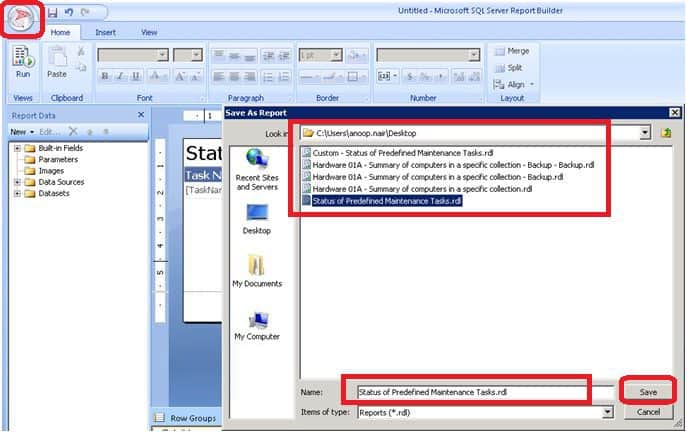This screenshot has width=687, height=433.
Task: Open the border width 1 pt dropdown
Action: 336,55
